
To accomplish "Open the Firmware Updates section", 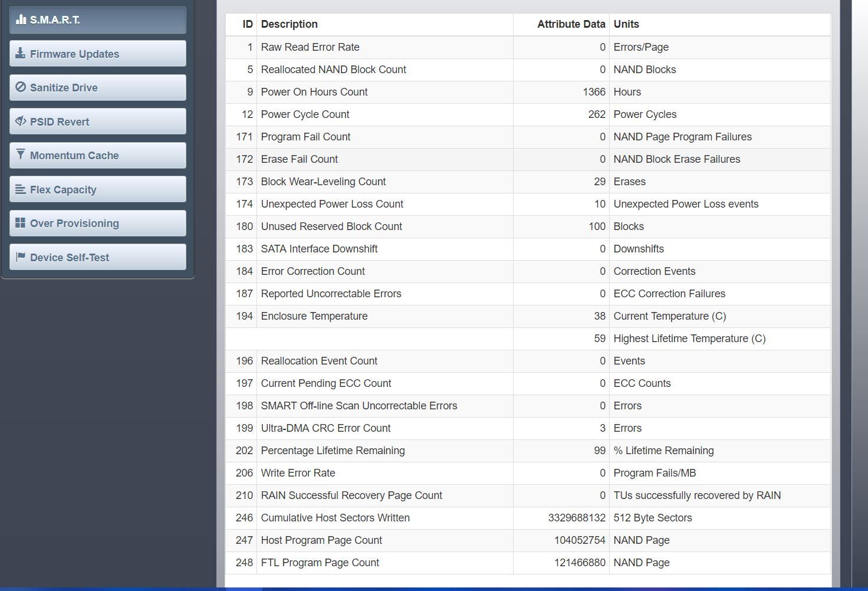I will (98, 54).
